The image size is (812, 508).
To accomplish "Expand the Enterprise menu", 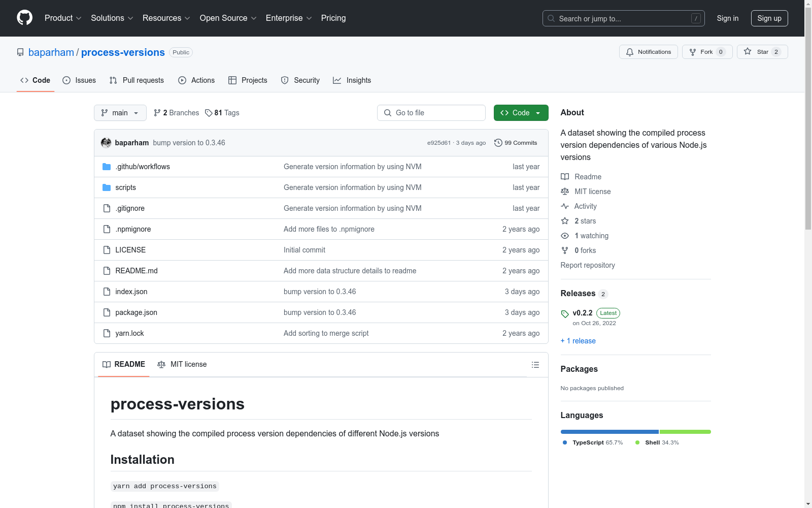I will click(289, 18).
